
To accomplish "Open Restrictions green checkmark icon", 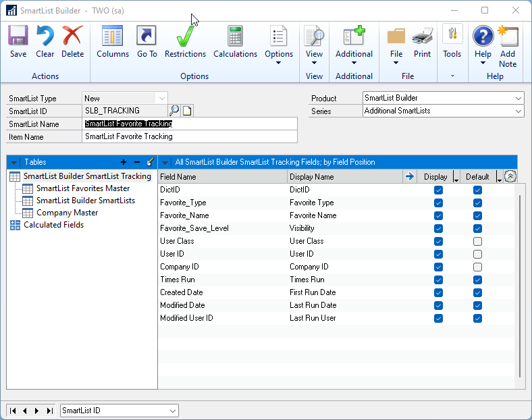I will [x=185, y=36].
